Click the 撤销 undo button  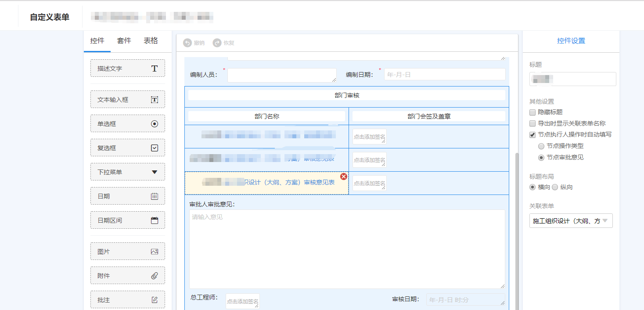point(193,43)
